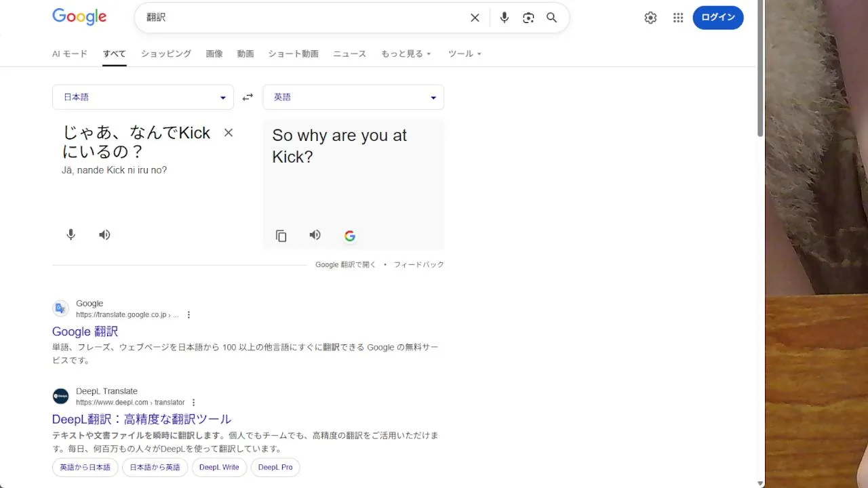
Task: Open the ショッピング tab
Action: [x=166, y=54]
